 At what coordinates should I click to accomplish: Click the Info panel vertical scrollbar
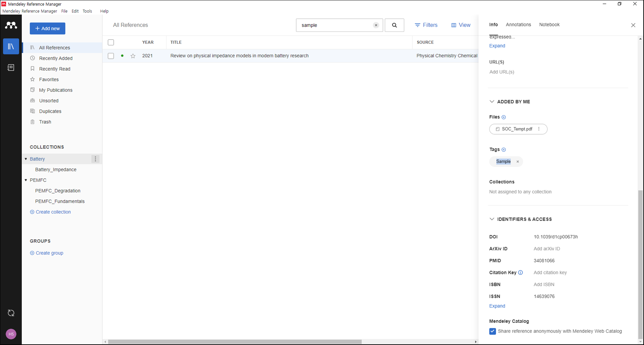click(x=640, y=264)
